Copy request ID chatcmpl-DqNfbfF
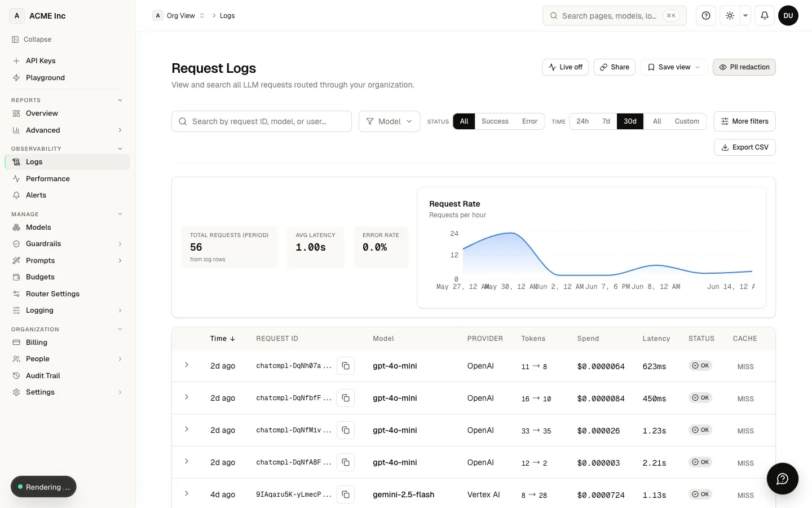The width and height of the screenshot is (812, 508). tap(346, 398)
